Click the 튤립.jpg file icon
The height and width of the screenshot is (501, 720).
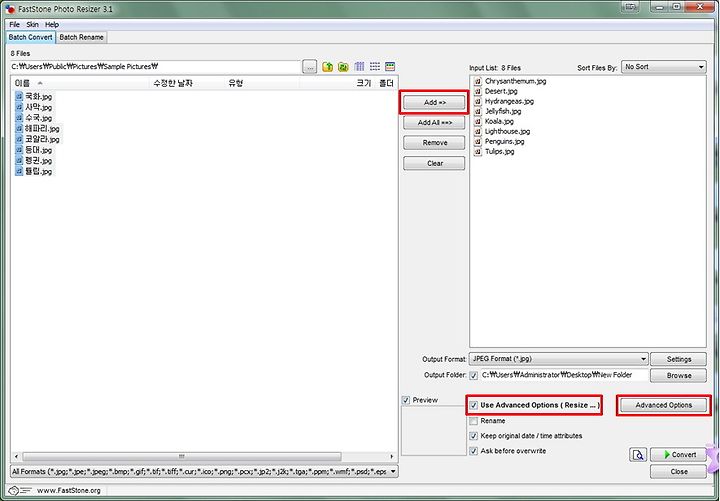(19, 171)
